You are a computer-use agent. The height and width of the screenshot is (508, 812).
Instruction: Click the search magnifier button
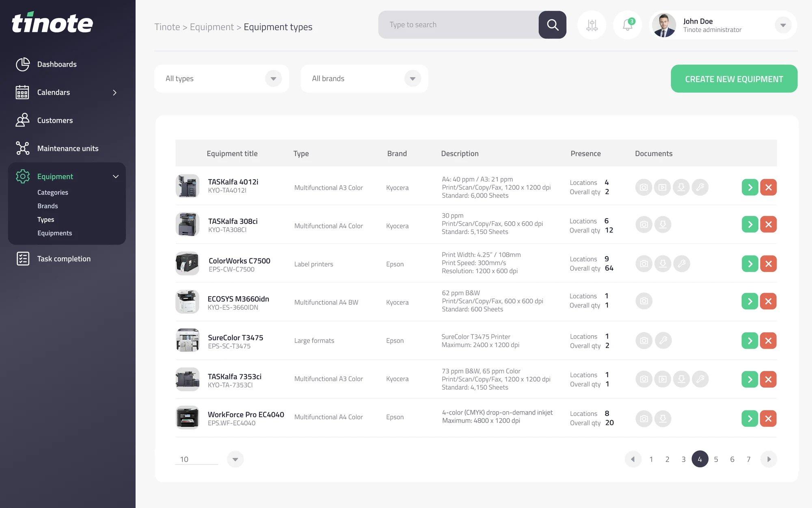click(552, 25)
